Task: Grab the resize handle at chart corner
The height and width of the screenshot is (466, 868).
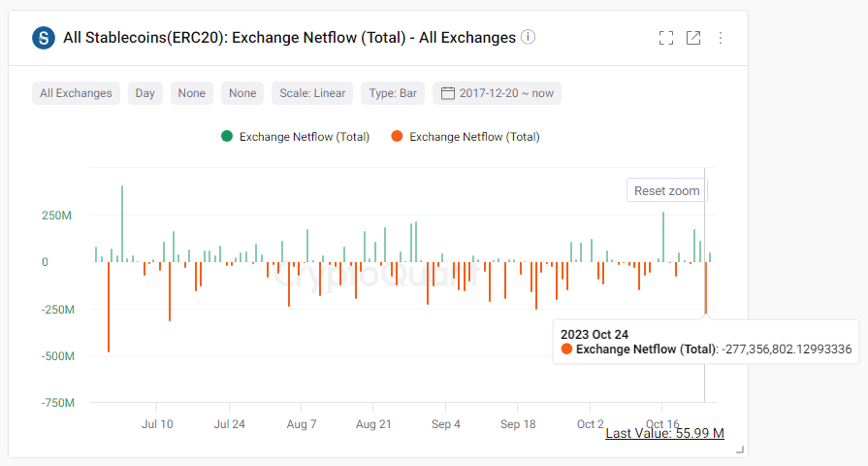Action: click(740, 449)
